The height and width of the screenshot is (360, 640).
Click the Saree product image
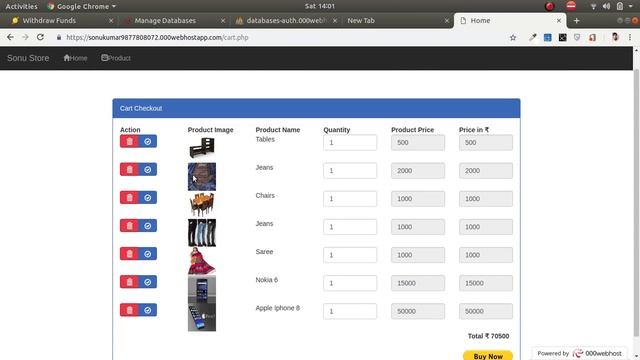coord(202,261)
